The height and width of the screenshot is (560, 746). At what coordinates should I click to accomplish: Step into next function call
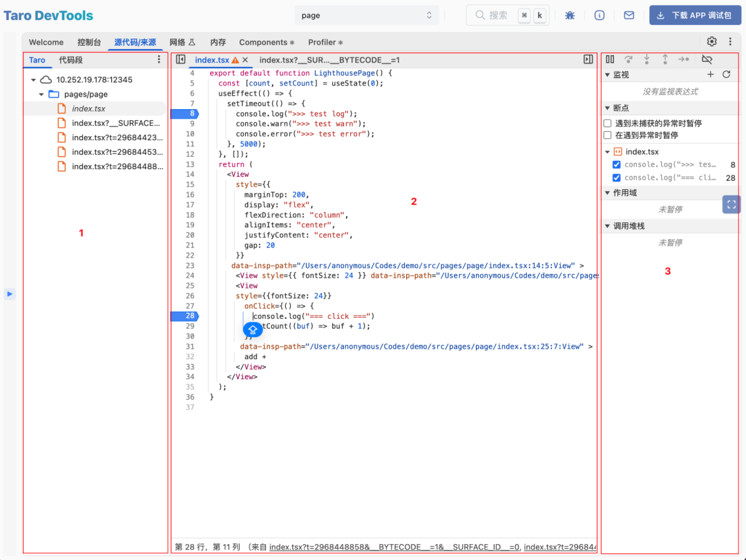coord(647,59)
